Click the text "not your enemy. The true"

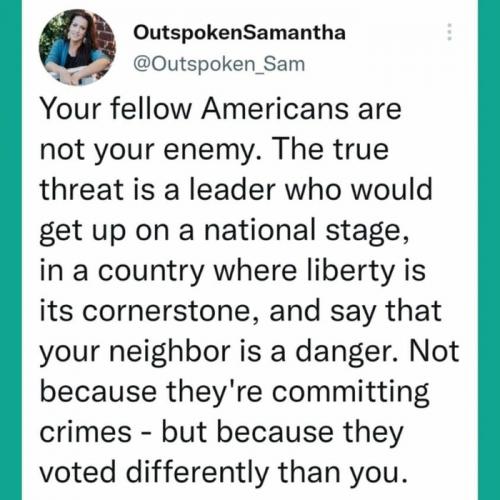(x=214, y=150)
